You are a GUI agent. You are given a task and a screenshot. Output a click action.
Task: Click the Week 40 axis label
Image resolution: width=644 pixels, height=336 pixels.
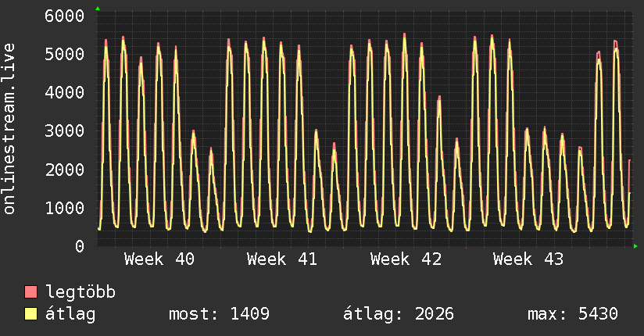pyautogui.click(x=159, y=259)
